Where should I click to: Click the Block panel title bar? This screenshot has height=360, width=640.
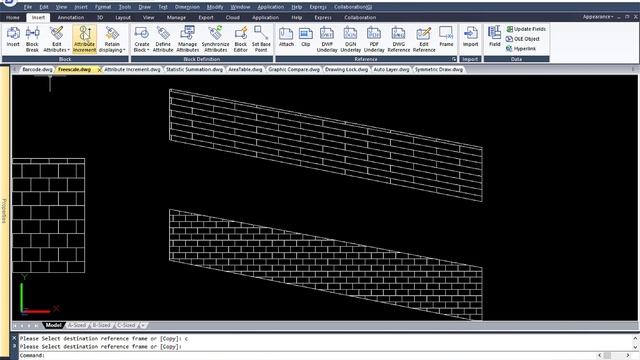[65, 59]
